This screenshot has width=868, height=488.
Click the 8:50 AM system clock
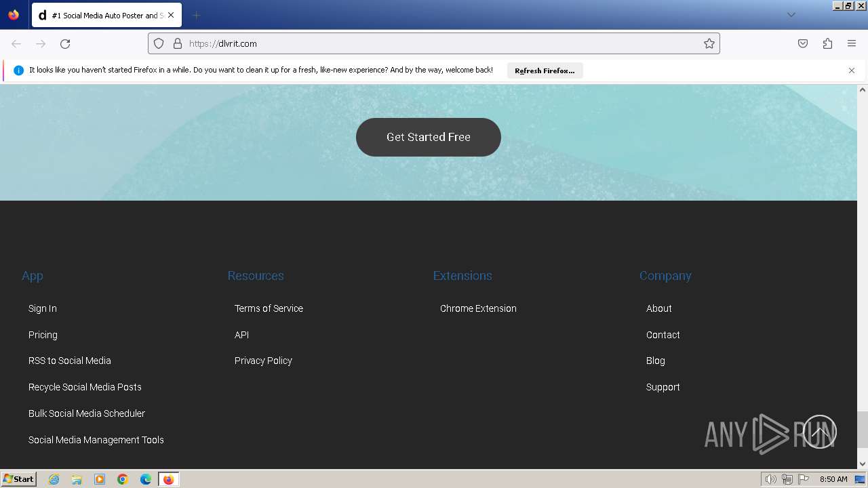(x=833, y=479)
